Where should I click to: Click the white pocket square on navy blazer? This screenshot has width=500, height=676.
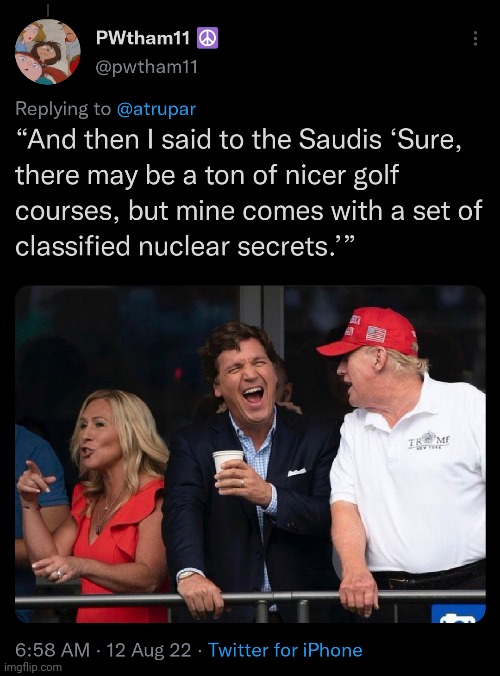point(297,473)
